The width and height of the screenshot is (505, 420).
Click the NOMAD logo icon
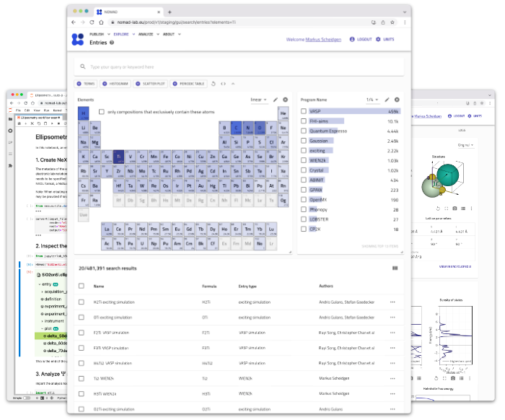pyautogui.click(x=78, y=39)
